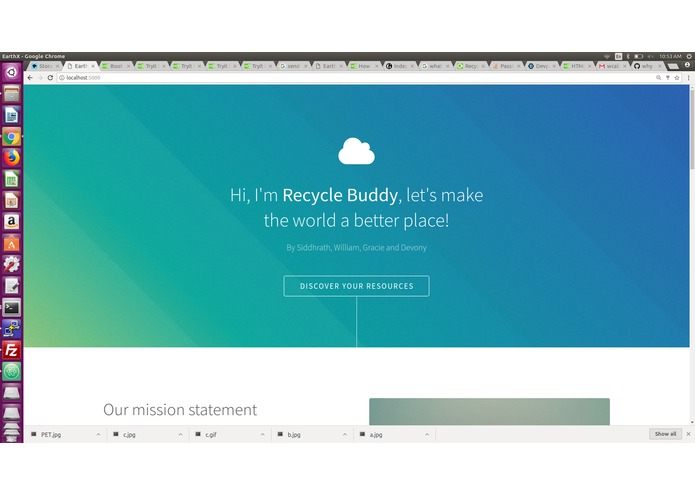The height and width of the screenshot is (494, 695).
Task: Expand options arrow for PET.jpg download
Action: (98, 435)
